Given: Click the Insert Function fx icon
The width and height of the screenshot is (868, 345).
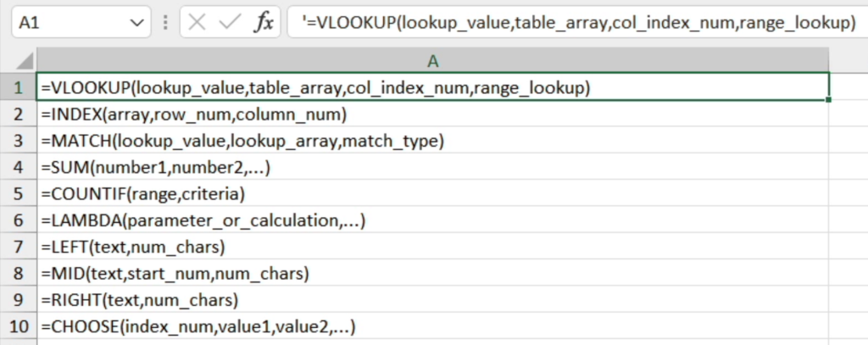Looking at the screenshot, I should (264, 24).
